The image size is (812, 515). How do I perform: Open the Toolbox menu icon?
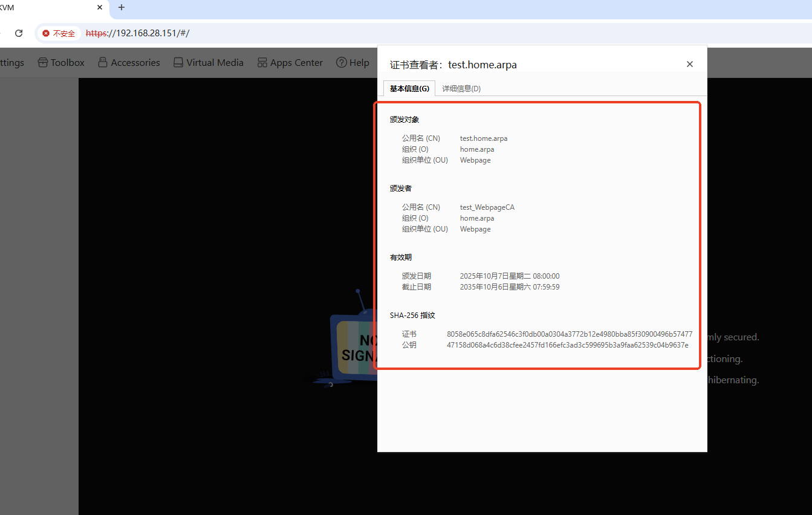42,62
